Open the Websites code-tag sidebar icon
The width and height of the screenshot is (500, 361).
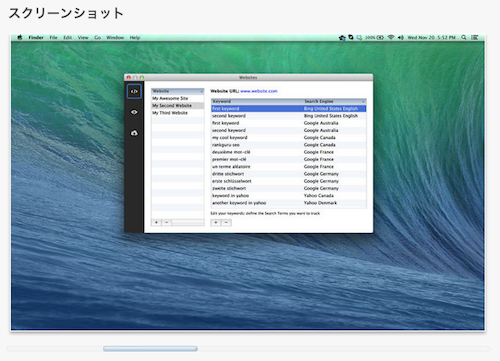(x=134, y=91)
